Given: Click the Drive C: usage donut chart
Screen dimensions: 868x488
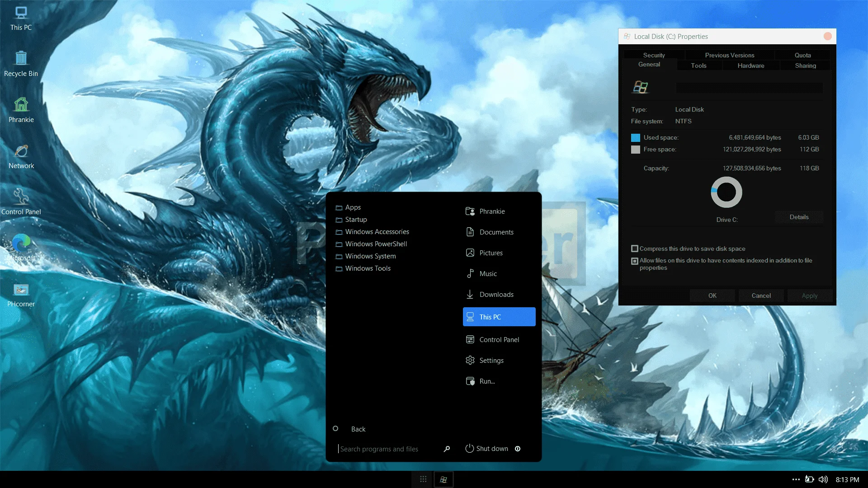Looking at the screenshot, I should coord(726,192).
